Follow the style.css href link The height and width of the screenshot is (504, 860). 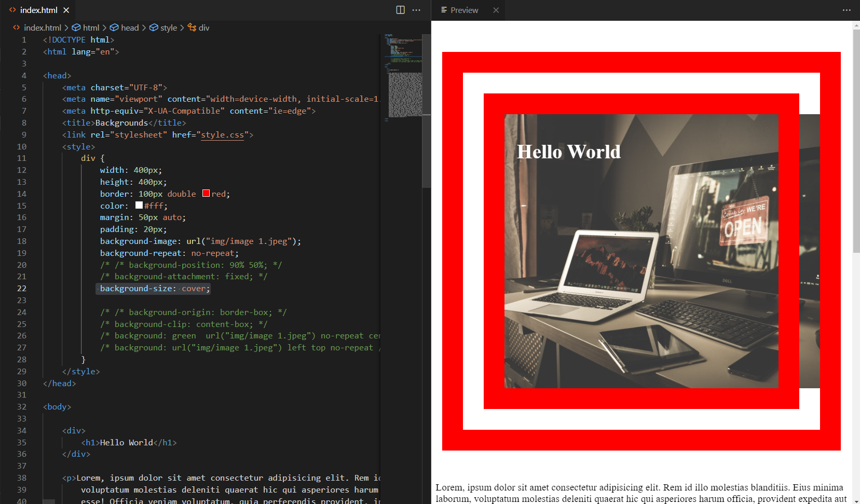pos(222,135)
